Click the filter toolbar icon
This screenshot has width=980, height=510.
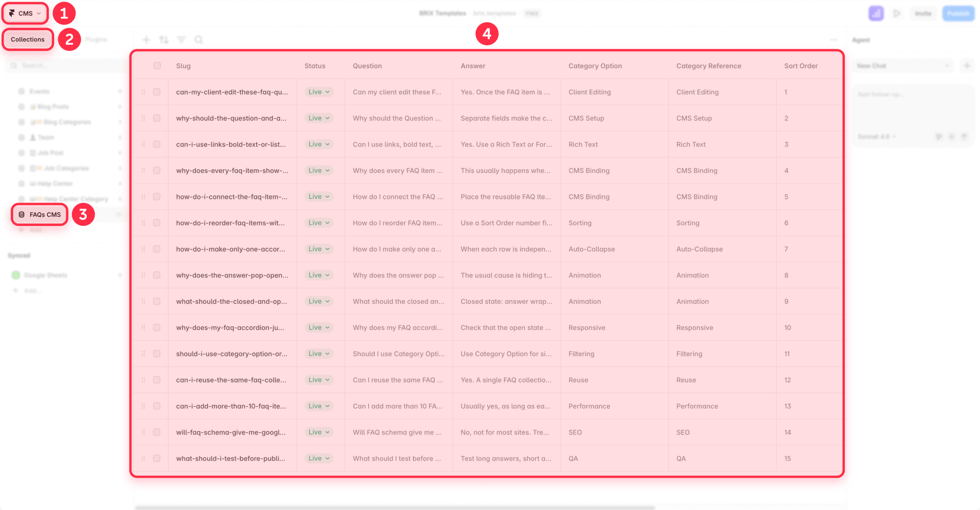click(181, 40)
